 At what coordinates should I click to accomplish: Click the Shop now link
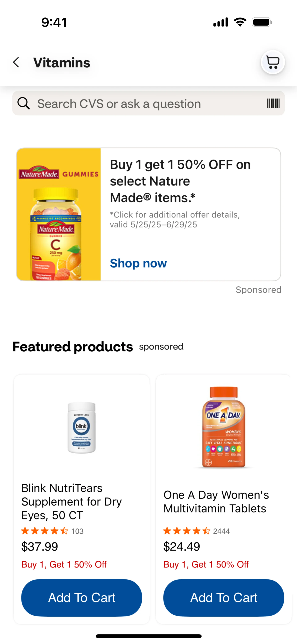tap(138, 263)
